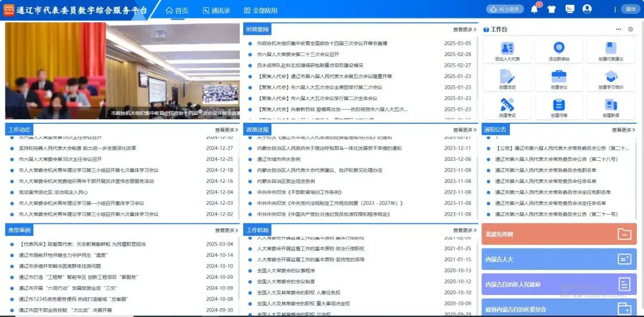Image resolution: width=644 pixels, height=317 pixels.
Task: Click wallet icon on 政协内蒙古自治区委员会 card
Action: click(x=624, y=309)
